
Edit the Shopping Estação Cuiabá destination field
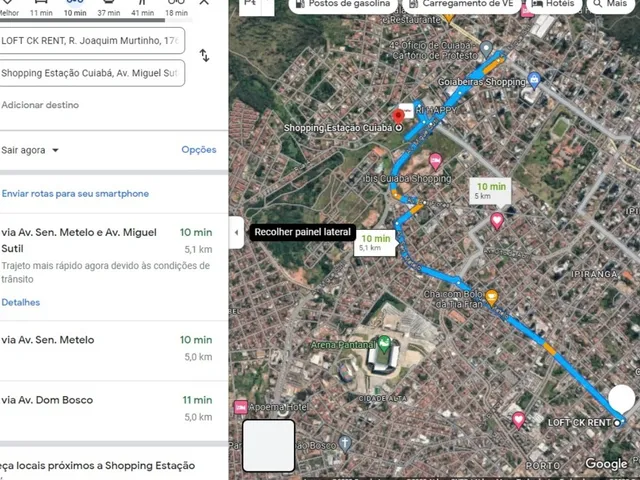coord(92,73)
